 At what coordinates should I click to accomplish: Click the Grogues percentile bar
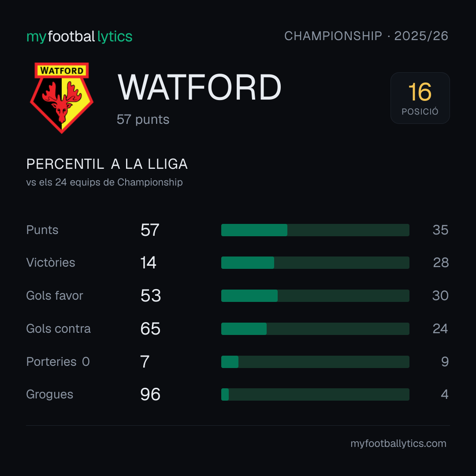(x=315, y=394)
